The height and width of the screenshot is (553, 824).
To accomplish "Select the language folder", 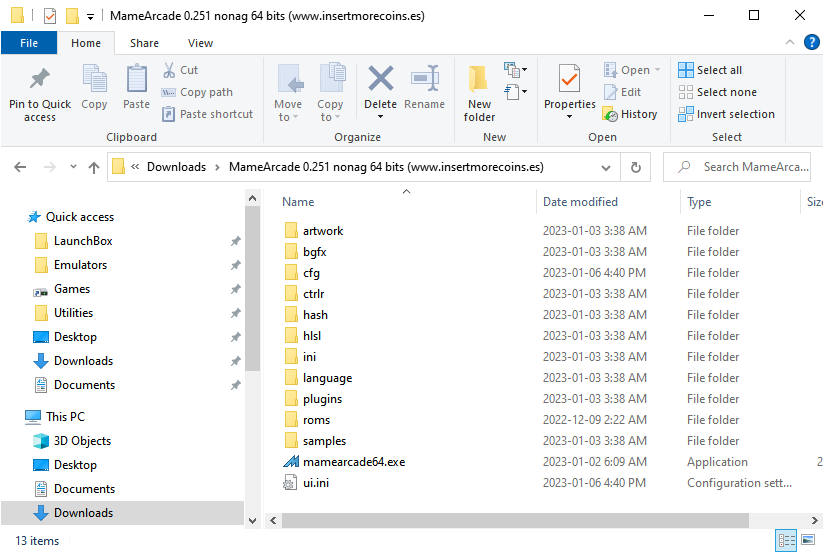I will (x=318, y=378).
